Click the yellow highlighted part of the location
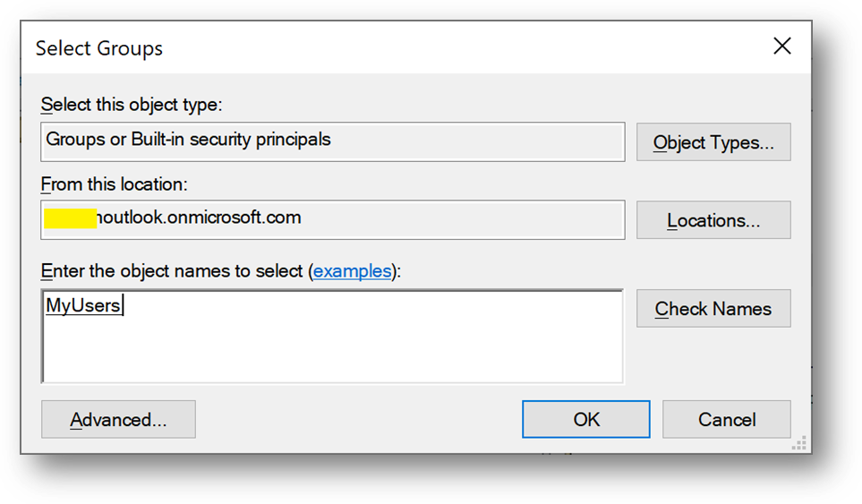This screenshot has height=504, width=862. (x=71, y=218)
